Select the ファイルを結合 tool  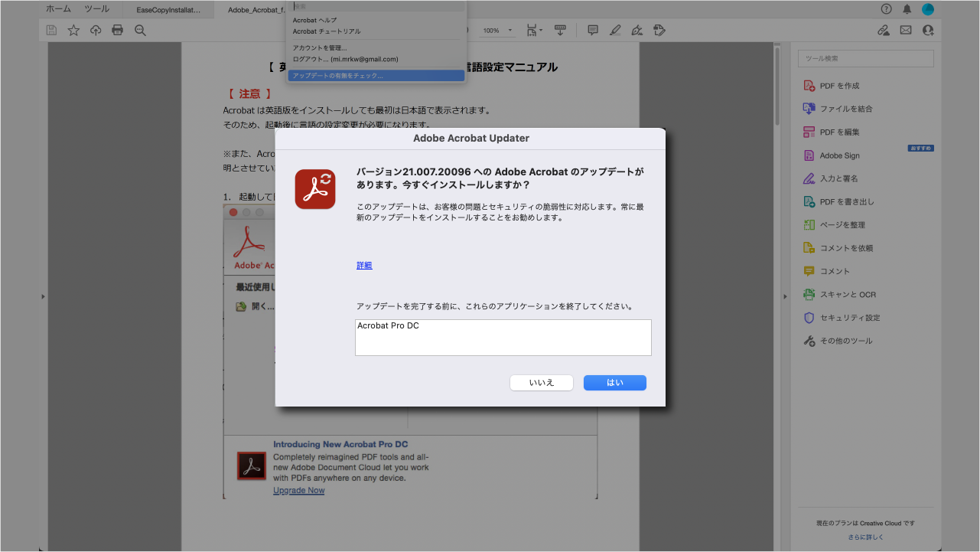pos(843,109)
